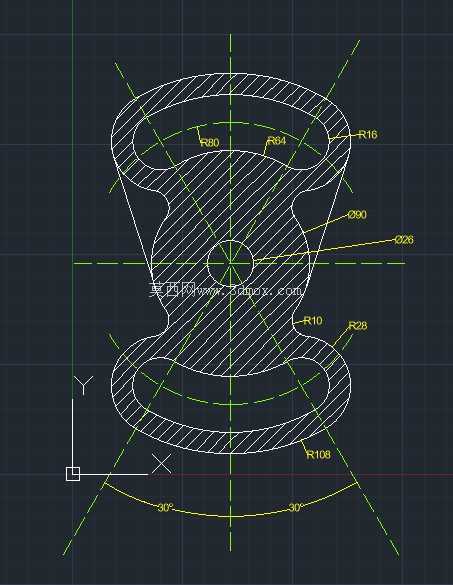Click the UCS Y axis label
The height and width of the screenshot is (585, 453).
84,386
